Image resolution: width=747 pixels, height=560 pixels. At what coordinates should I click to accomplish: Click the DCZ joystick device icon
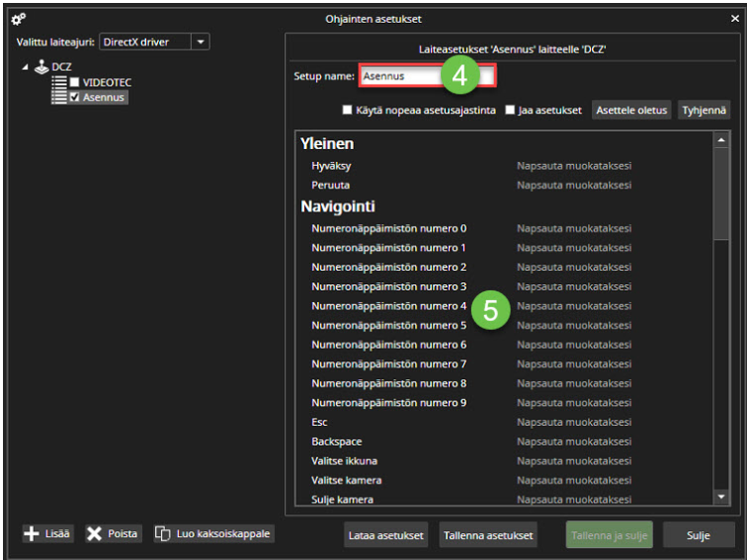click(41, 66)
